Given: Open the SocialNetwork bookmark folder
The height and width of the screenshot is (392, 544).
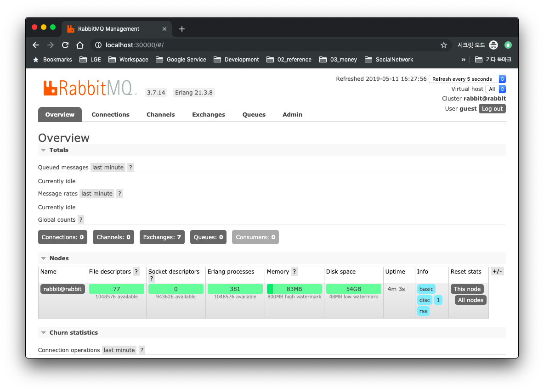Looking at the screenshot, I should (389, 60).
